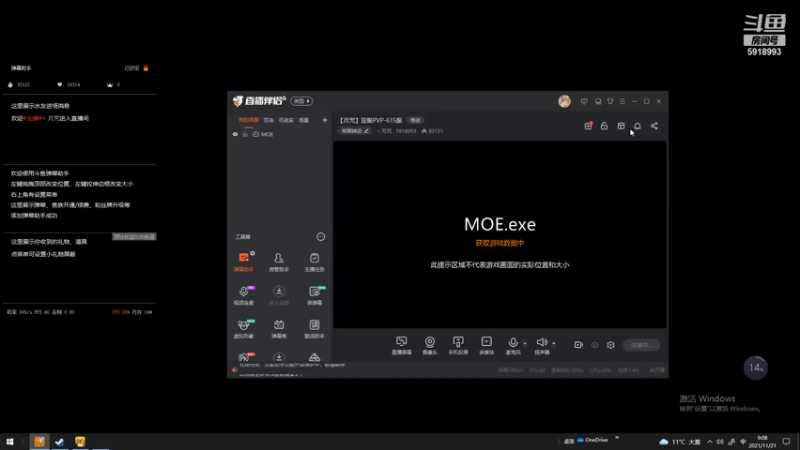Open the Windows notification center
Image resolution: width=800 pixels, height=450 pixels.
pos(786,442)
